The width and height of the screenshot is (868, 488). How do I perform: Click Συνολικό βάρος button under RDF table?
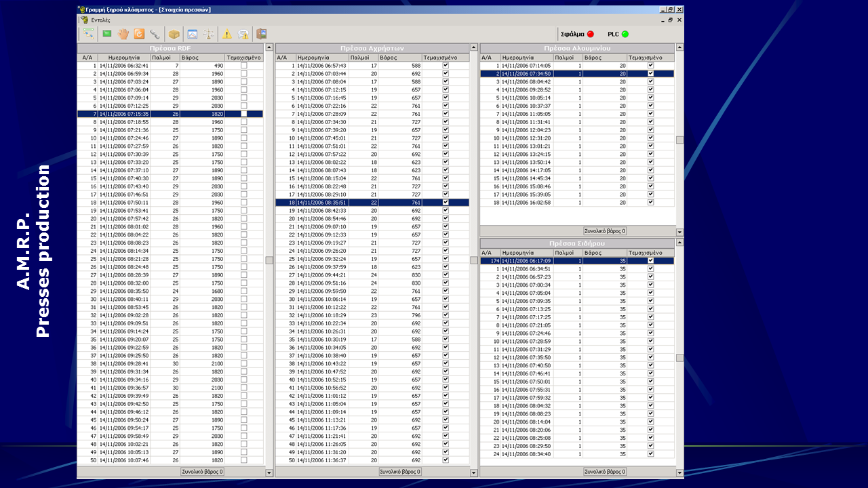[x=202, y=472]
